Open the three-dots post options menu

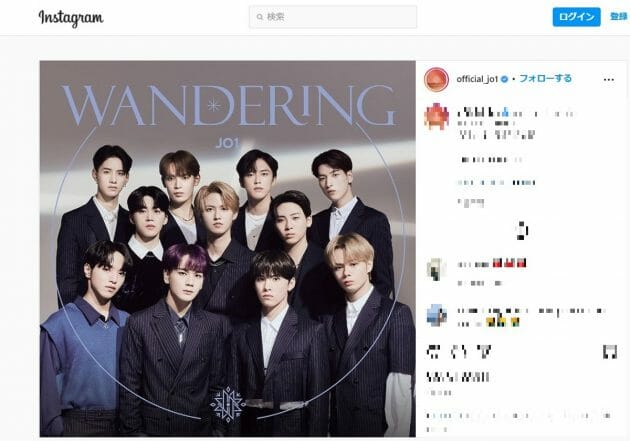[x=609, y=80]
